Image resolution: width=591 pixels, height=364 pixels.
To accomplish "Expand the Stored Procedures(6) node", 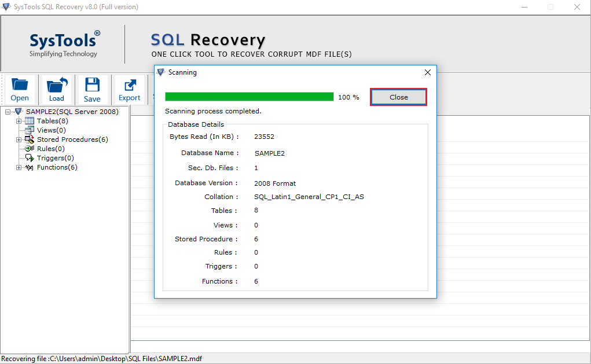I will click(19, 140).
